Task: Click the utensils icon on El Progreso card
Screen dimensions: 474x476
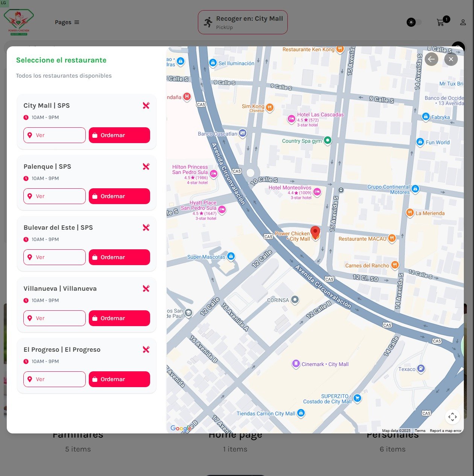Action: tap(146, 349)
